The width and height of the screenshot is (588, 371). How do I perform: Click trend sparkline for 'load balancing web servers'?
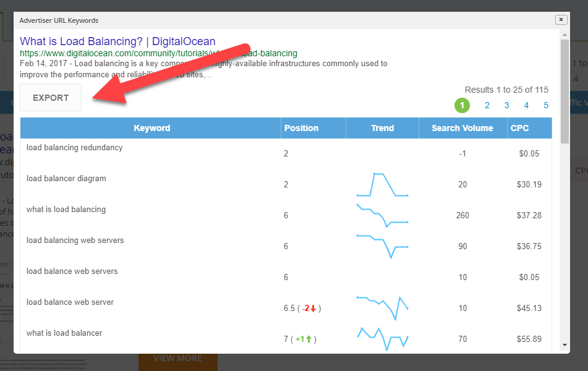tap(382, 247)
